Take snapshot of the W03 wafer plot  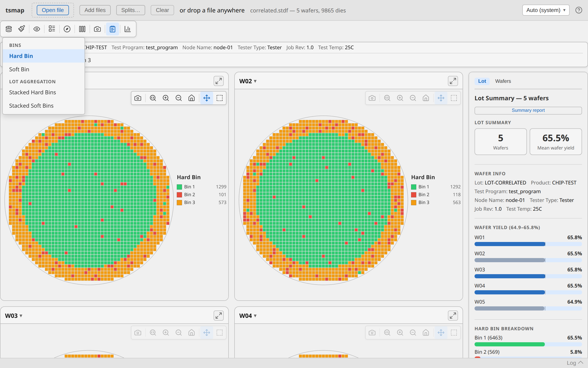(x=138, y=333)
